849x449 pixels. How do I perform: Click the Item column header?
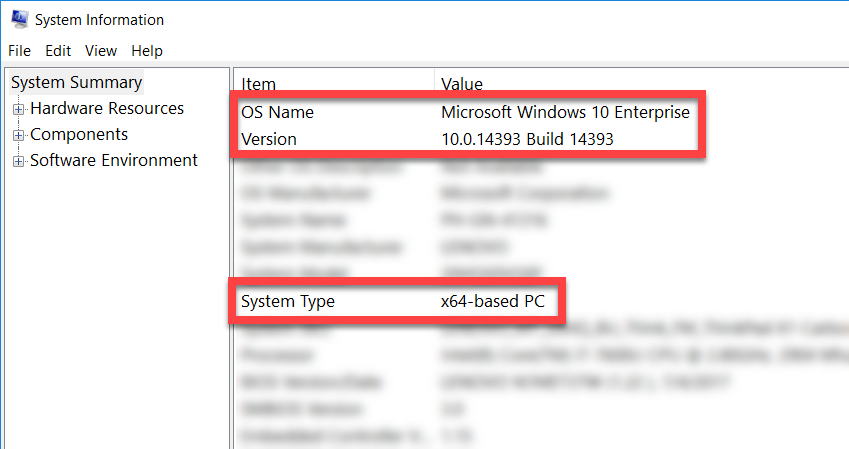click(x=260, y=84)
